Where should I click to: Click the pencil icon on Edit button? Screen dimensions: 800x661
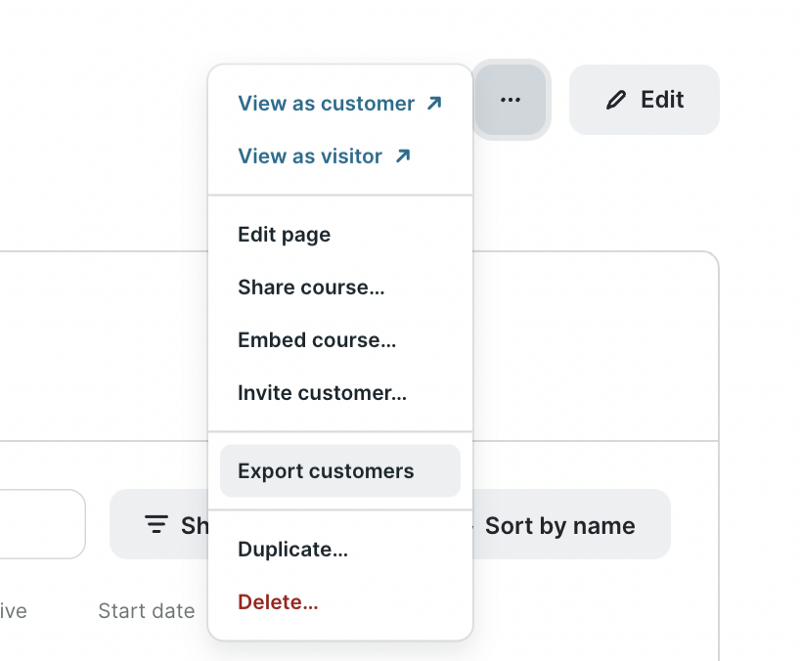616,100
